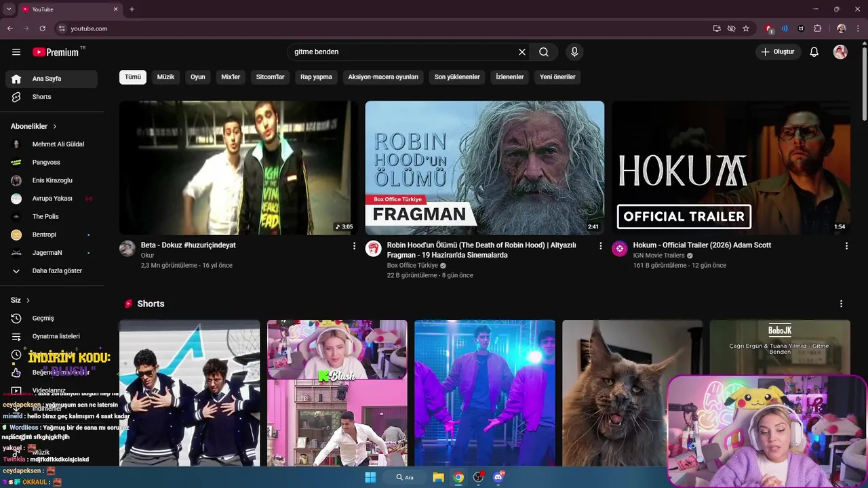Image resolution: width=868 pixels, height=488 pixels.
Task: Open Geçmiş history page
Action: point(52,319)
